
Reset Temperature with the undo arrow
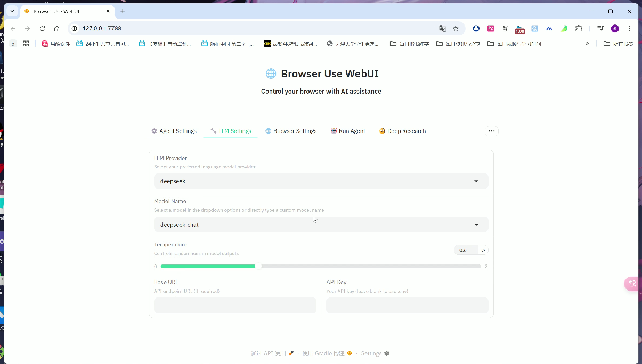point(483,250)
